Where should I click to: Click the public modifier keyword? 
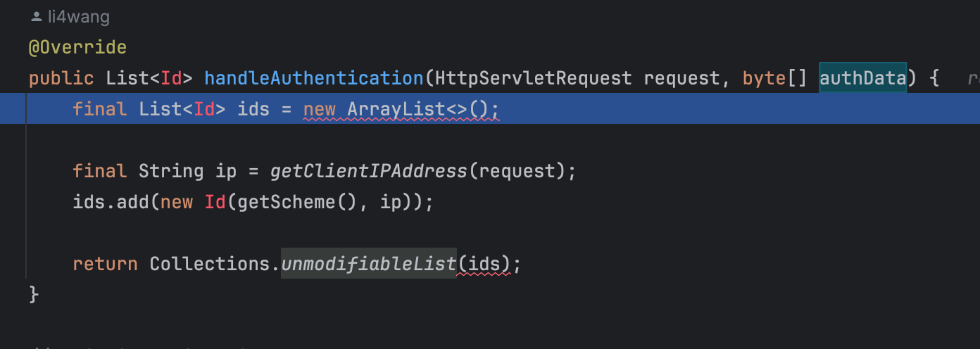pos(61,78)
